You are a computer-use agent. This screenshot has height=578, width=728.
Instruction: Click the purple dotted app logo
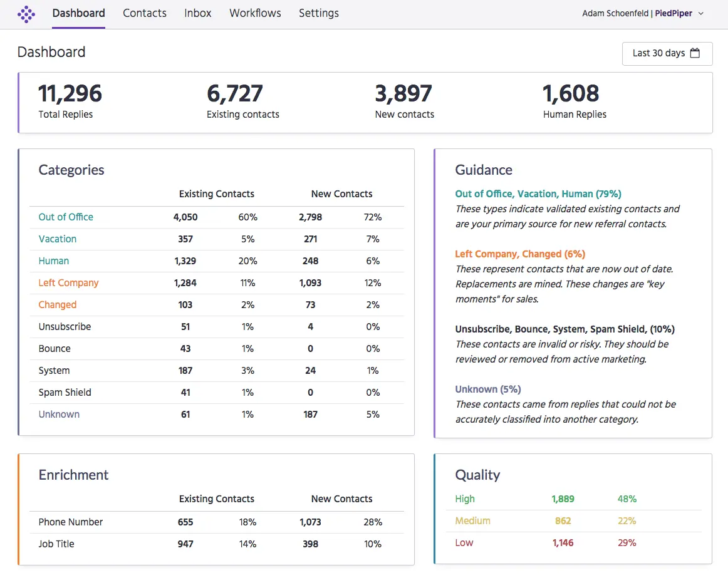(x=26, y=14)
